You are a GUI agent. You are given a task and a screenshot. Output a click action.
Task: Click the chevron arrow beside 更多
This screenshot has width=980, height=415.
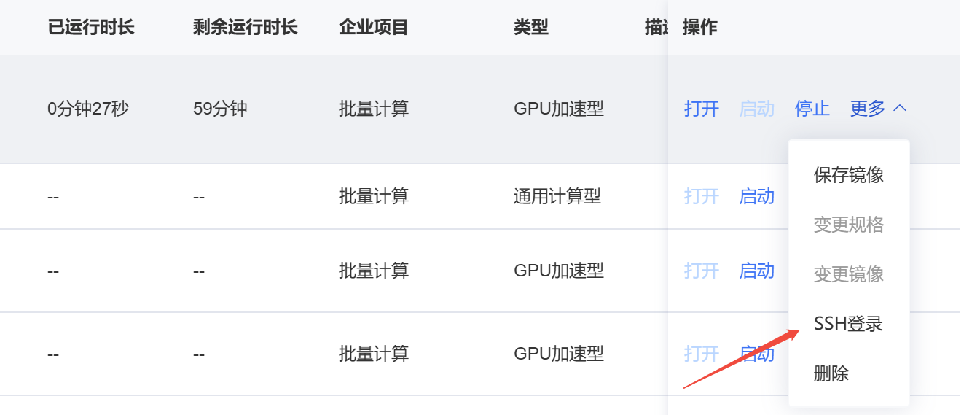tap(900, 109)
